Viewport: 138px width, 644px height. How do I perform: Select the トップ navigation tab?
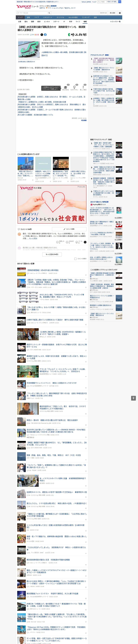point(20,17)
